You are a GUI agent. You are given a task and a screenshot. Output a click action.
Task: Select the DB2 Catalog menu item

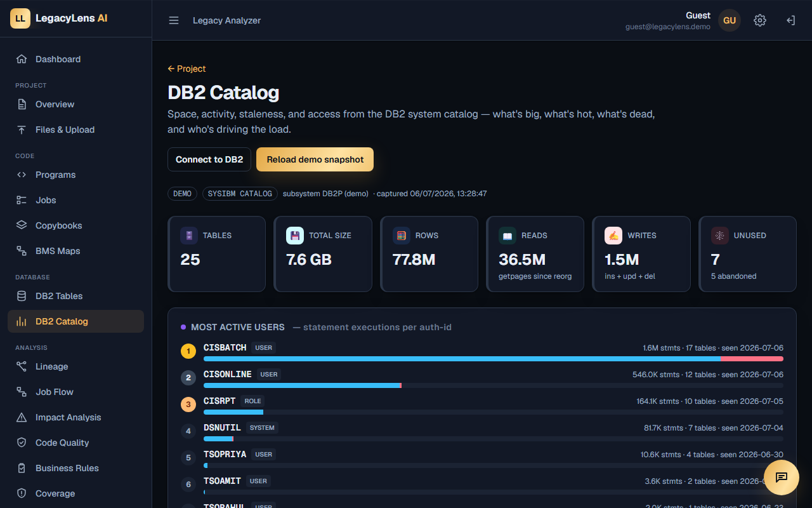[76, 321]
